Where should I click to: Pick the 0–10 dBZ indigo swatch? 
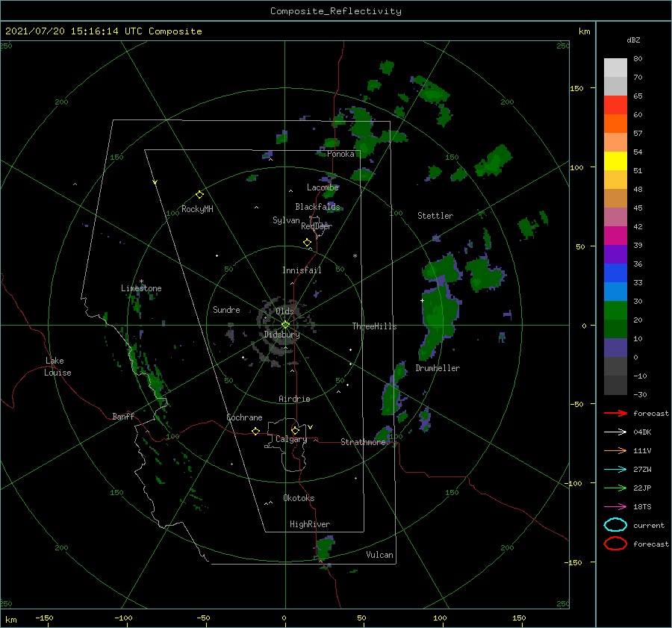tap(615, 348)
